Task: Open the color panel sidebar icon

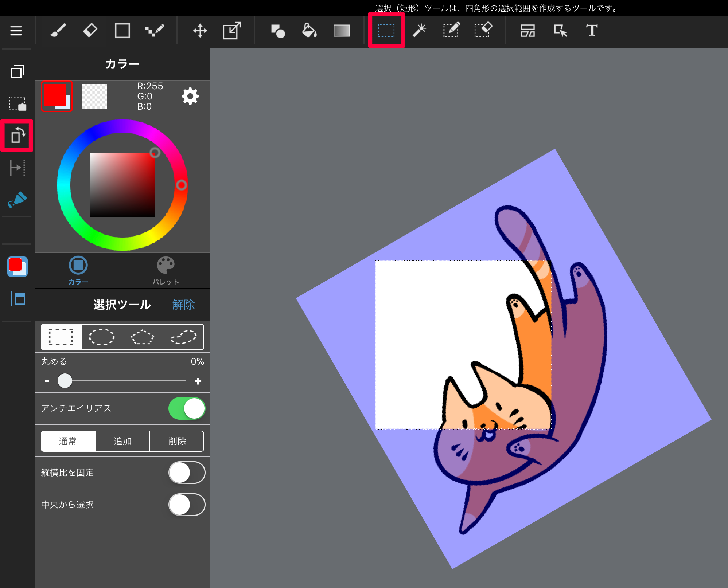Action: coord(17,267)
